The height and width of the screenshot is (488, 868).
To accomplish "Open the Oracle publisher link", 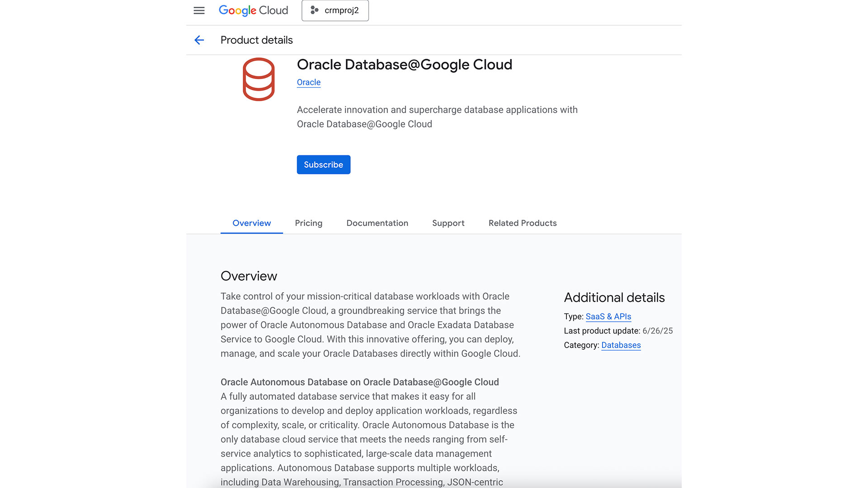I will coord(308,82).
